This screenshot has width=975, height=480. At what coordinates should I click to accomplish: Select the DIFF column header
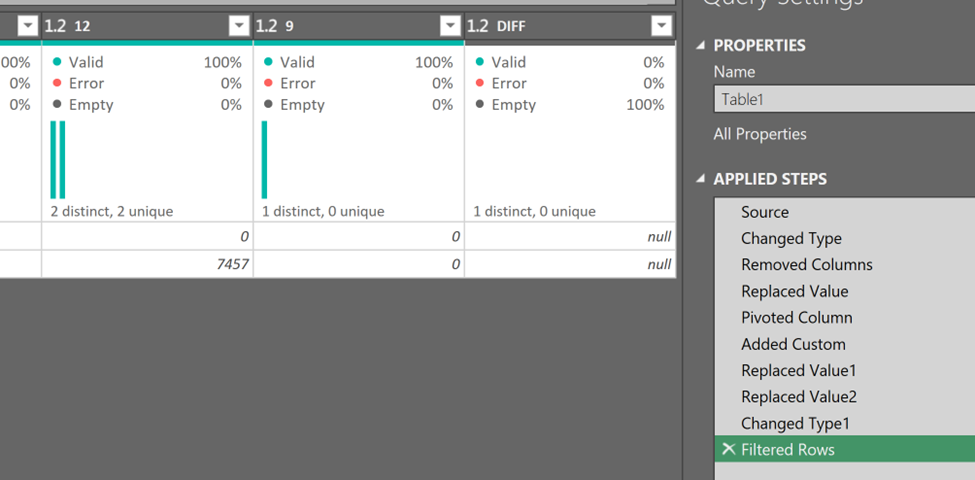click(570, 26)
